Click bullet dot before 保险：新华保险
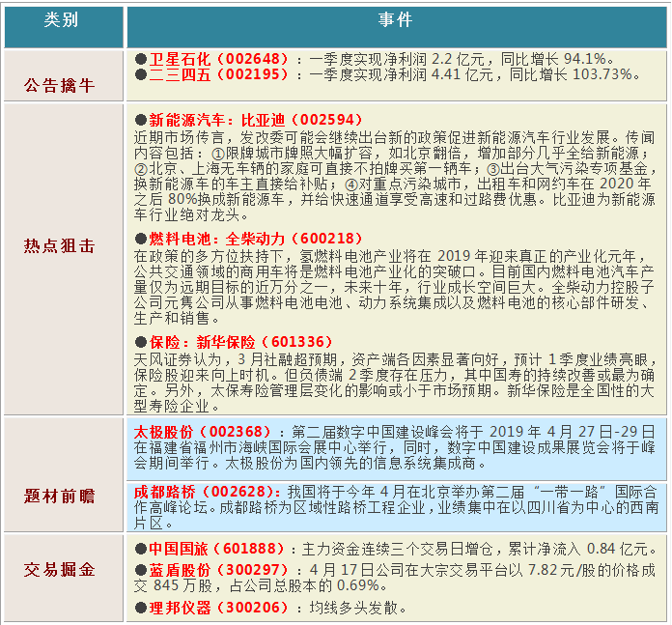 (141, 342)
